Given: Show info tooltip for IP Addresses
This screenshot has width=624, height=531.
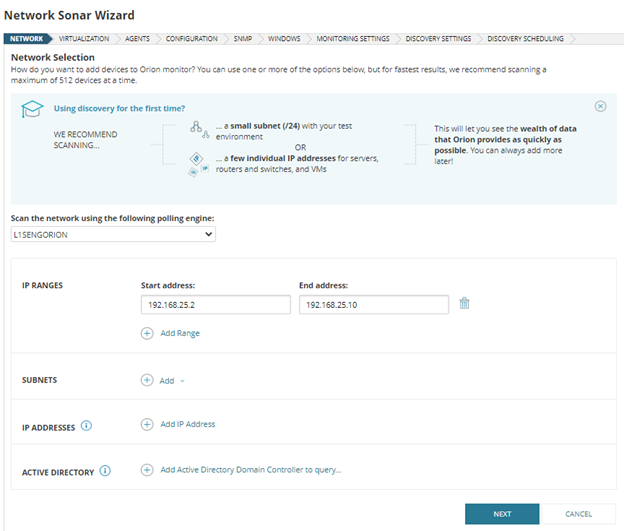Looking at the screenshot, I should [86, 426].
